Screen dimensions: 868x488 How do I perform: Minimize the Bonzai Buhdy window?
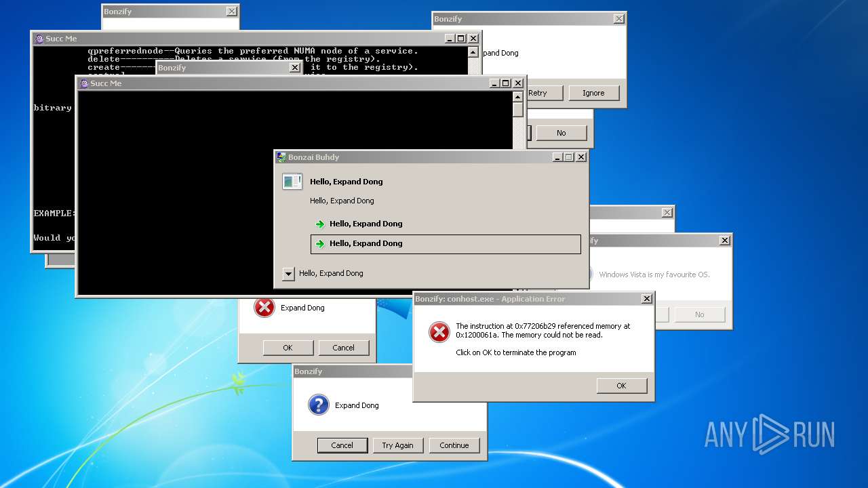tap(557, 157)
